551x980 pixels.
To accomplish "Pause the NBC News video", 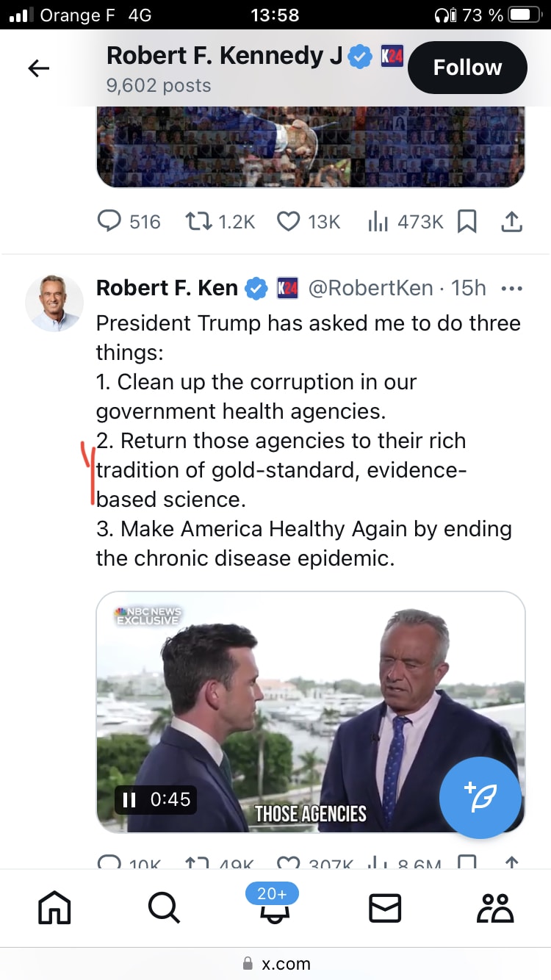I will click(130, 799).
